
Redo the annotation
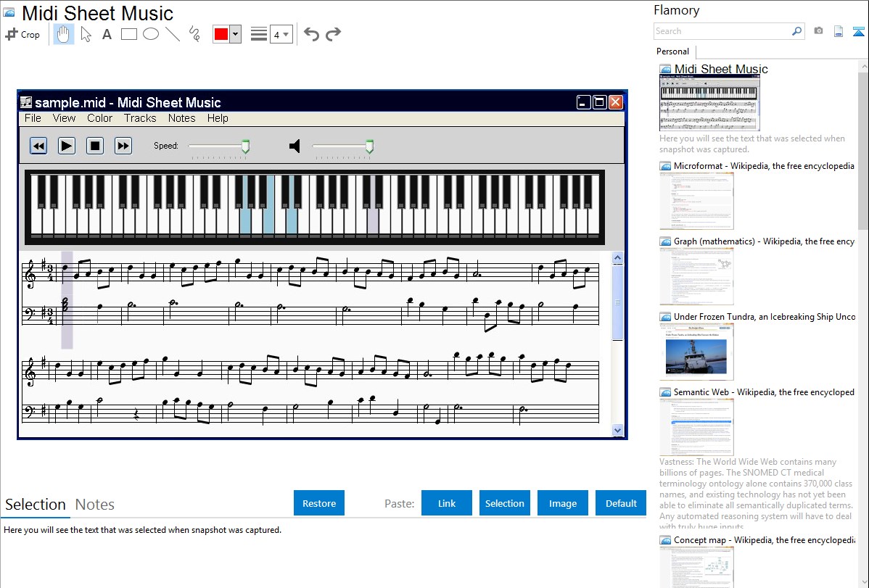(333, 34)
